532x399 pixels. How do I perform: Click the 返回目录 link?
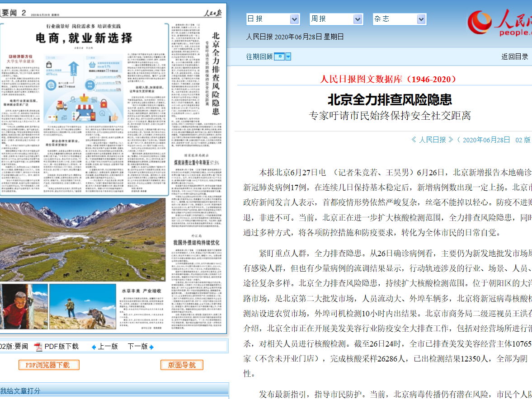(515, 56)
